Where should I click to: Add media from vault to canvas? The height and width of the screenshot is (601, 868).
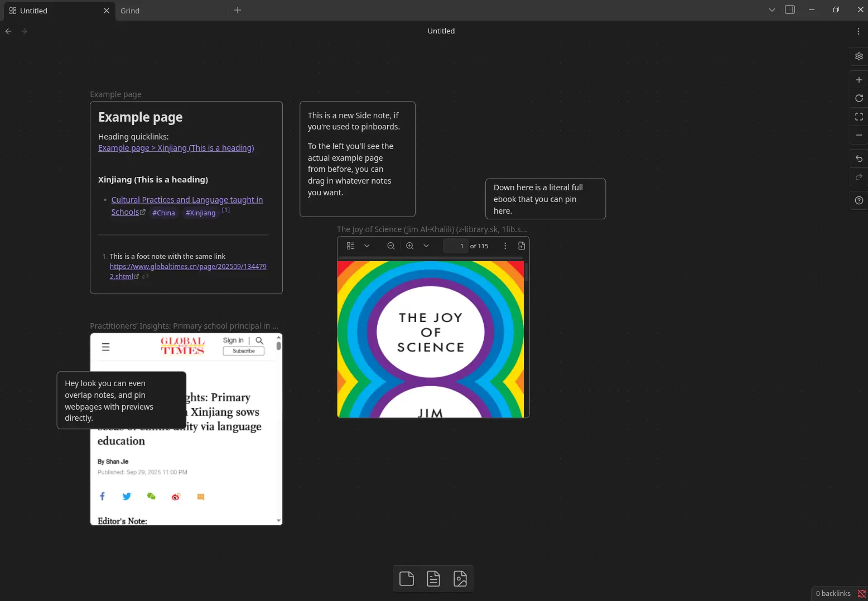pyautogui.click(x=460, y=579)
